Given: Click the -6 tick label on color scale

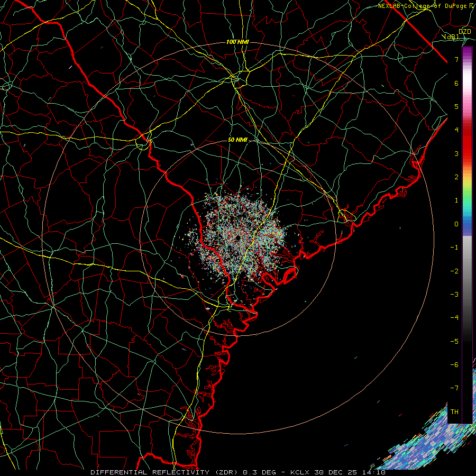Looking at the screenshot, I should (x=454, y=364).
